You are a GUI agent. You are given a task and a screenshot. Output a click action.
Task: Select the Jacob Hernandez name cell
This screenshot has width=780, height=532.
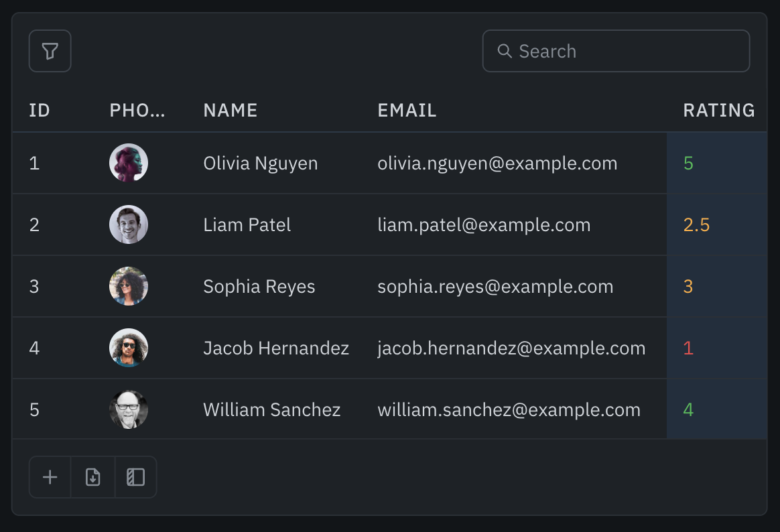pos(276,348)
